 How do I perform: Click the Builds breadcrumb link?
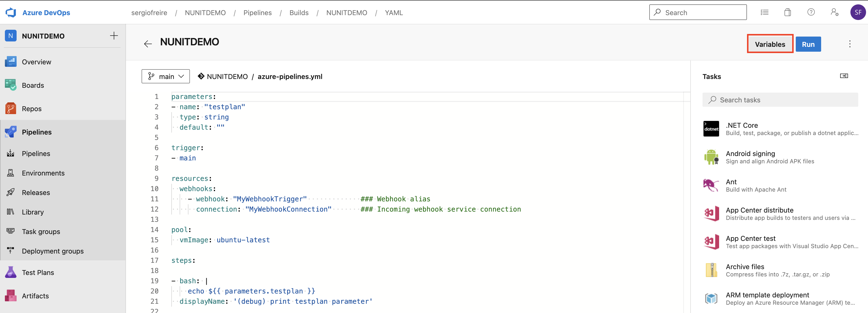coord(299,12)
